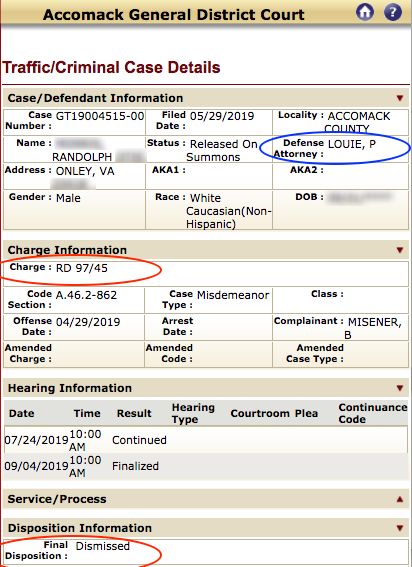Collapse Case/Defendant Information section arrow
The image size is (412, 567).
[400, 98]
